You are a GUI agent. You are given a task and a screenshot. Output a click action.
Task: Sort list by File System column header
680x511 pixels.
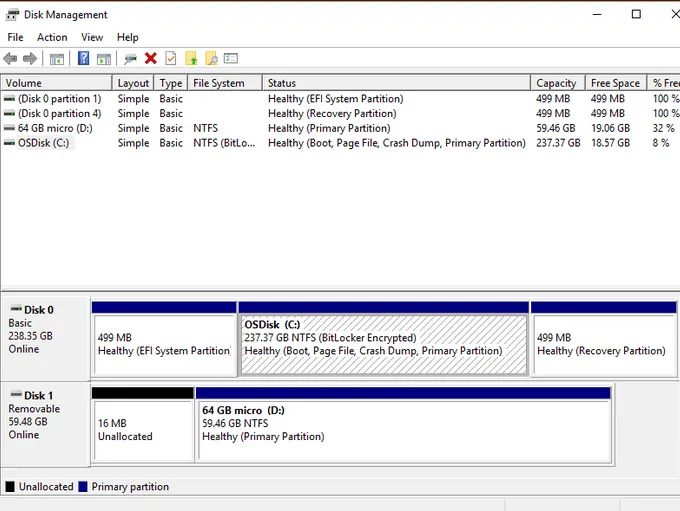(217, 83)
